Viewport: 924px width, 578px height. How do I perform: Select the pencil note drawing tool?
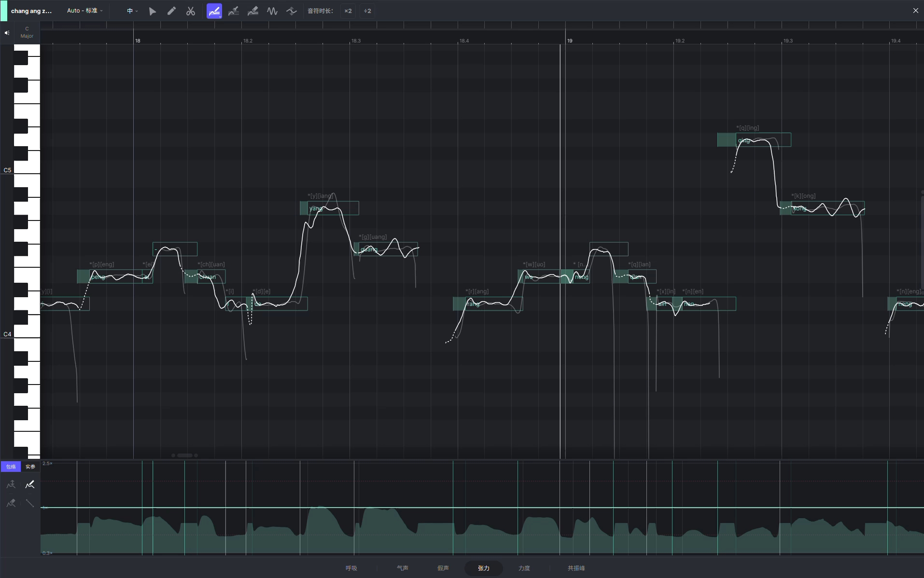click(x=171, y=11)
